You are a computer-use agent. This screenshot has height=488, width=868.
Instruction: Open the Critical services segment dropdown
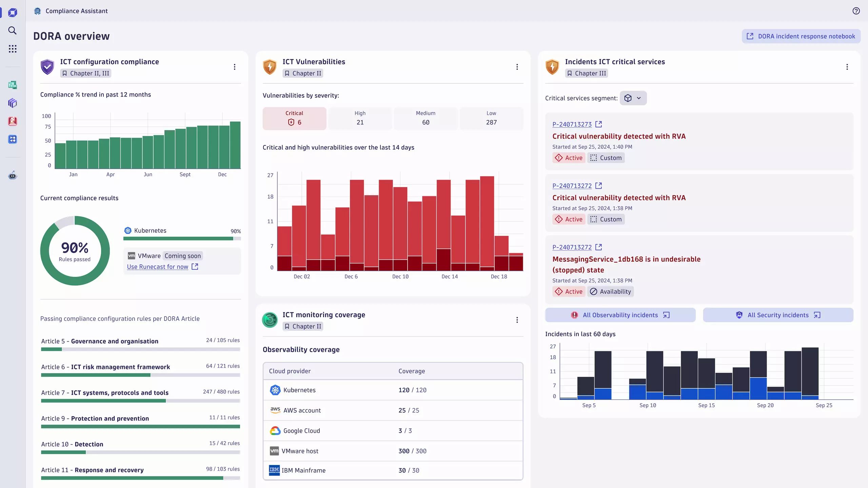click(x=633, y=98)
